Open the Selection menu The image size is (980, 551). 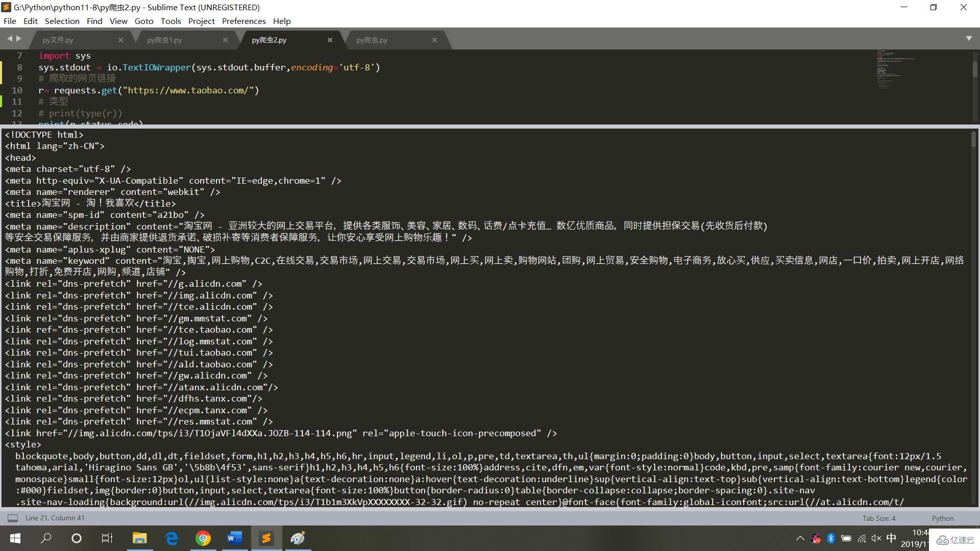pyautogui.click(x=62, y=21)
